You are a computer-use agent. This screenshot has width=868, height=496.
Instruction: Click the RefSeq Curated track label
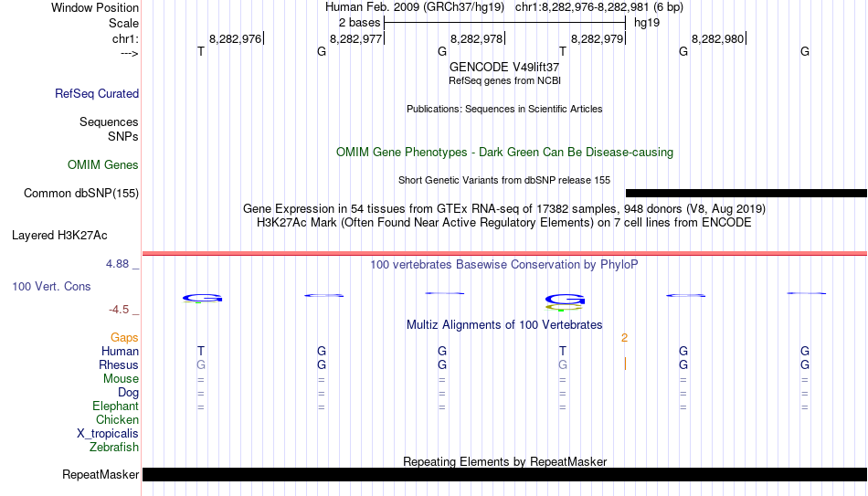[97, 93]
